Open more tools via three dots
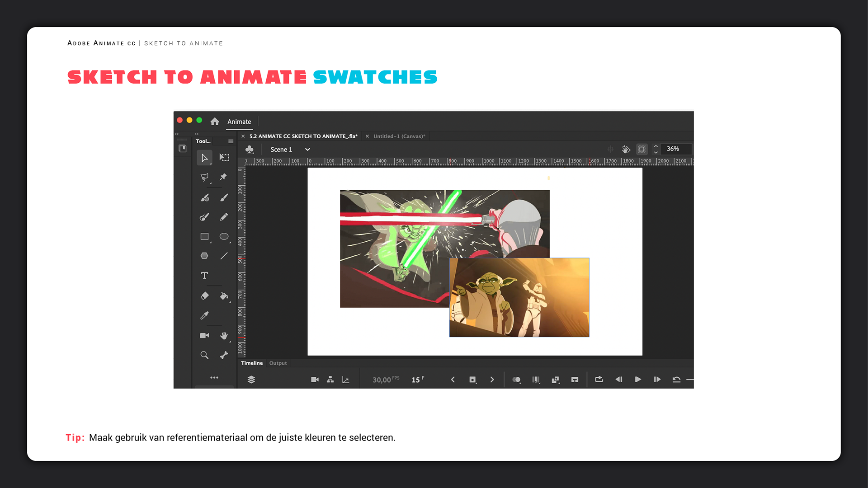The height and width of the screenshot is (488, 868). (x=214, y=377)
